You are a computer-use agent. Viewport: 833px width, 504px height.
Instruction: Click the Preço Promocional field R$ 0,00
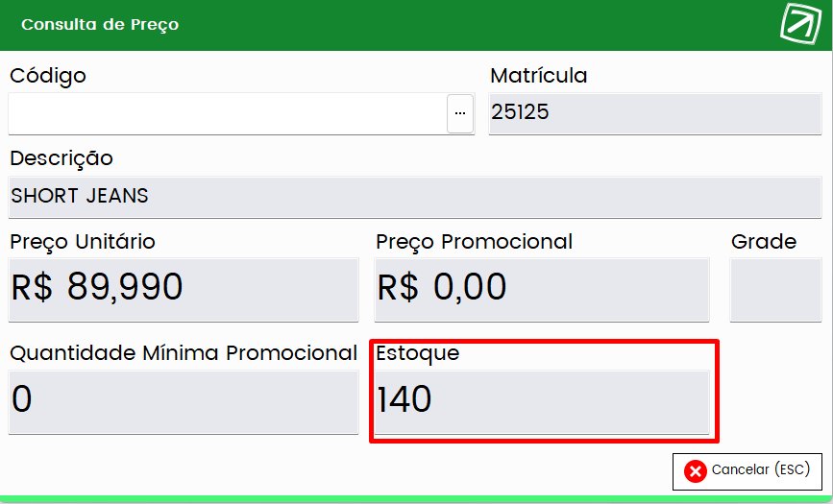[542, 290]
